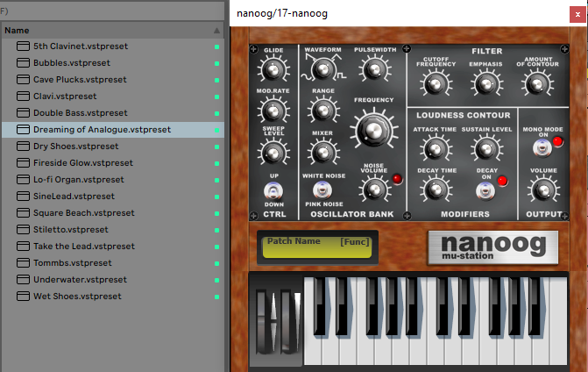Click the green dot beside SineLead.vstpreset
588x372 pixels.
216,197
